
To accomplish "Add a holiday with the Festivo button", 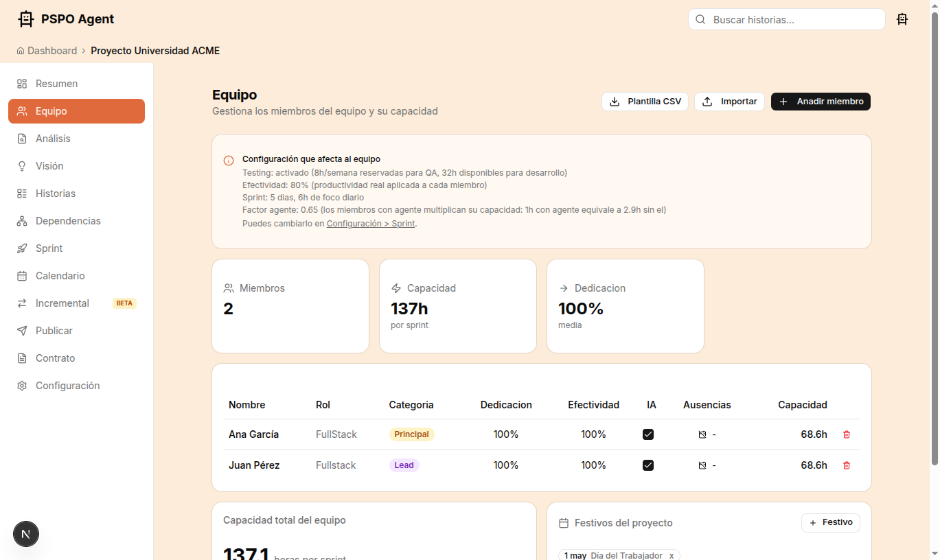I will (830, 522).
